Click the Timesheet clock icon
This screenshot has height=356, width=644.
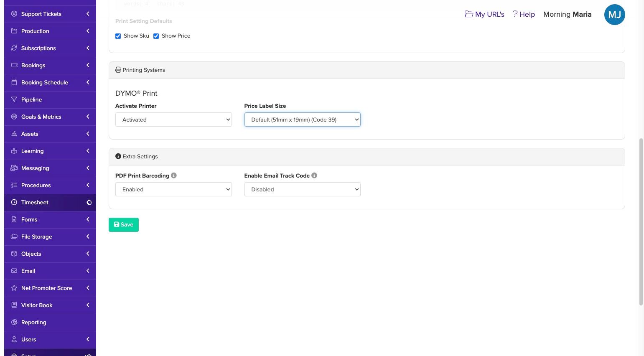[14, 202]
